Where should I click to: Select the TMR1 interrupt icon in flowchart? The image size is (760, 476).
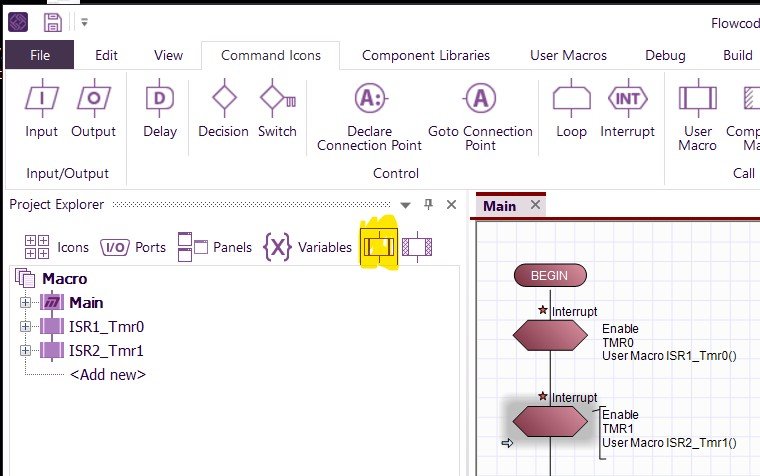550,422
